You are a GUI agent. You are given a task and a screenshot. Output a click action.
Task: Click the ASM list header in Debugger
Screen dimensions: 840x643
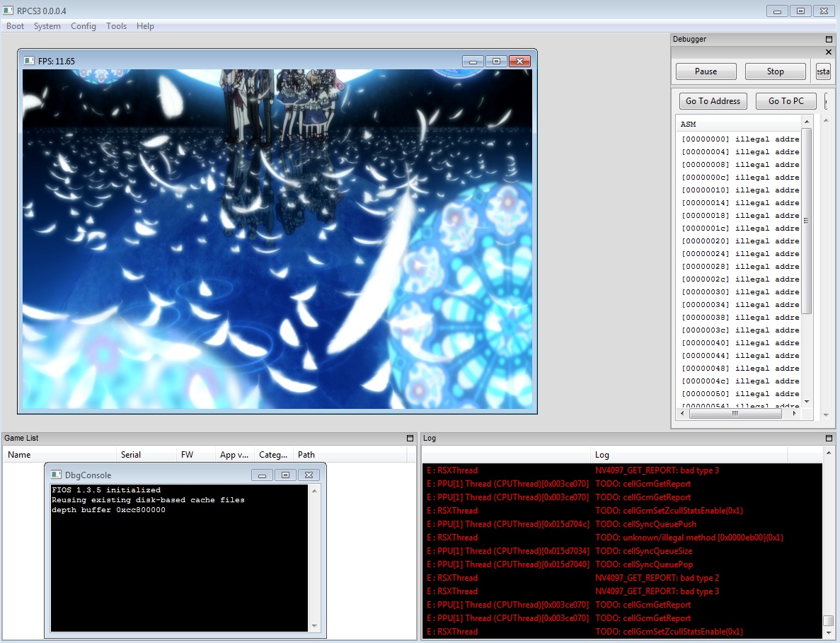(x=739, y=124)
